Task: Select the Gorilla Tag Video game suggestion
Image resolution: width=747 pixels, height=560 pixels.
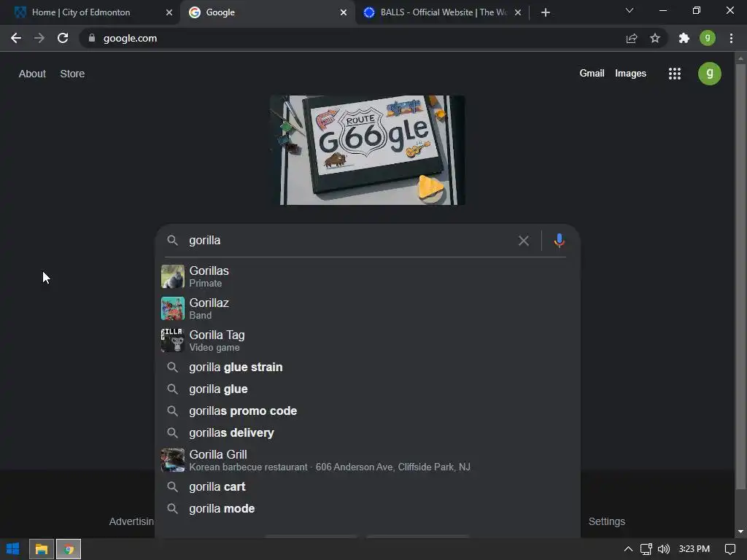Action: (367, 341)
